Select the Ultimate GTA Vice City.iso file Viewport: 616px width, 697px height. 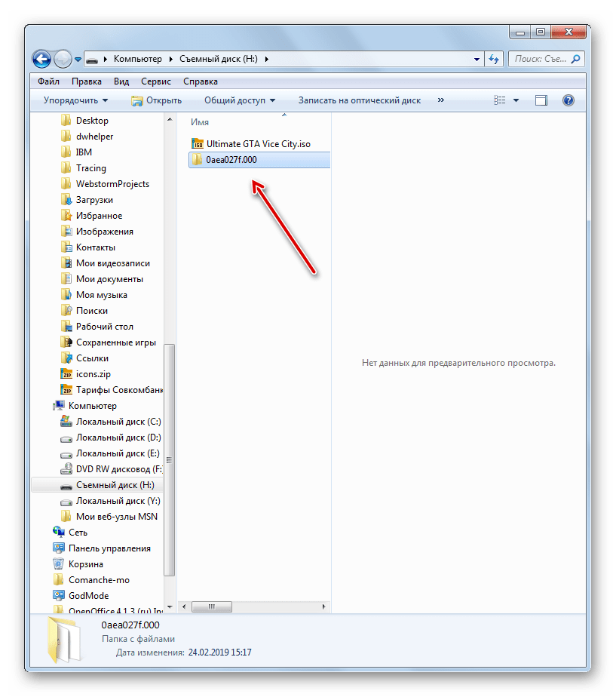tap(252, 143)
